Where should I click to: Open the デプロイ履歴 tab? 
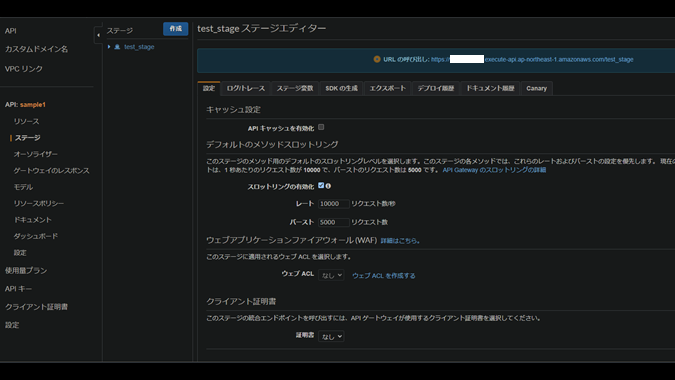pyautogui.click(x=436, y=88)
